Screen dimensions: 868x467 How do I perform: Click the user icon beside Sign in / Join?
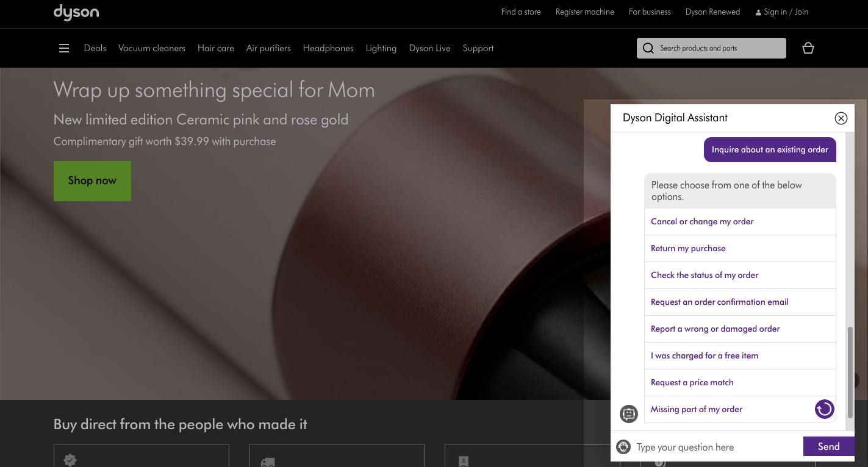click(x=758, y=12)
